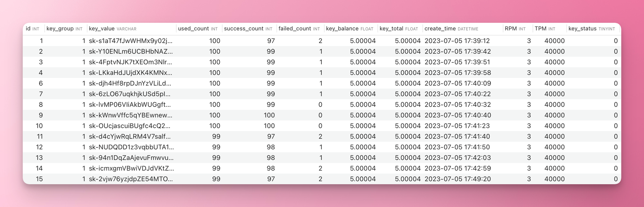Image resolution: width=644 pixels, height=207 pixels.
Task: Click key value cell starting sk-Y10ENLm6
Action: tap(130, 52)
